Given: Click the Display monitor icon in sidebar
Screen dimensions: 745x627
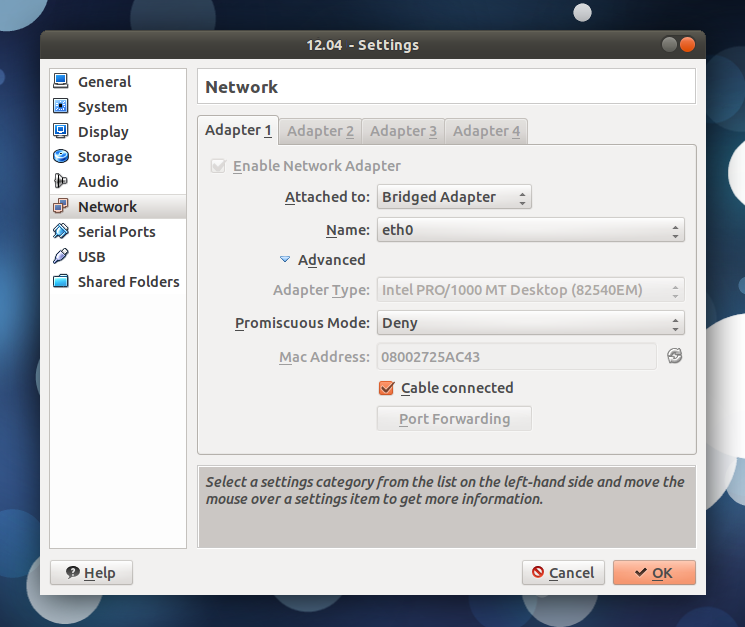Looking at the screenshot, I should (x=61, y=131).
